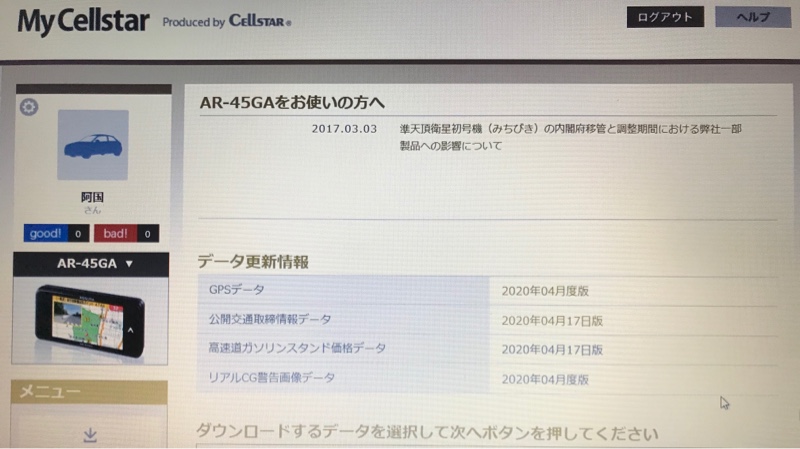Click the bad! count value 0
Image resolution: width=800 pixels, height=449 pixels.
(x=147, y=234)
